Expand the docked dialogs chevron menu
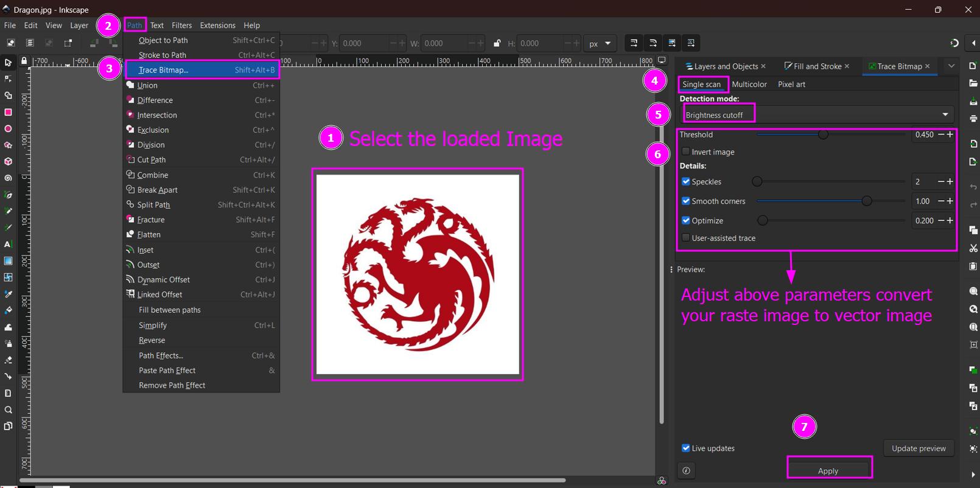The image size is (980, 488). point(951,66)
